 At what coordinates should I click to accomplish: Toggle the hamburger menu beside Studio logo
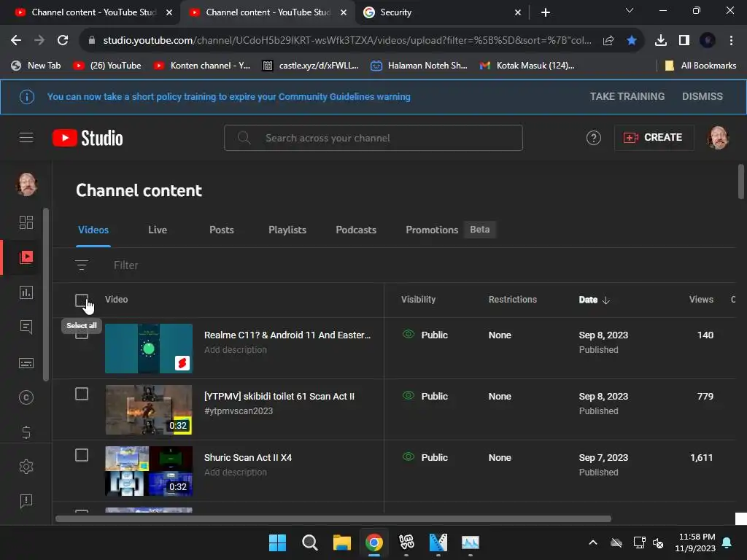click(x=26, y=138)
